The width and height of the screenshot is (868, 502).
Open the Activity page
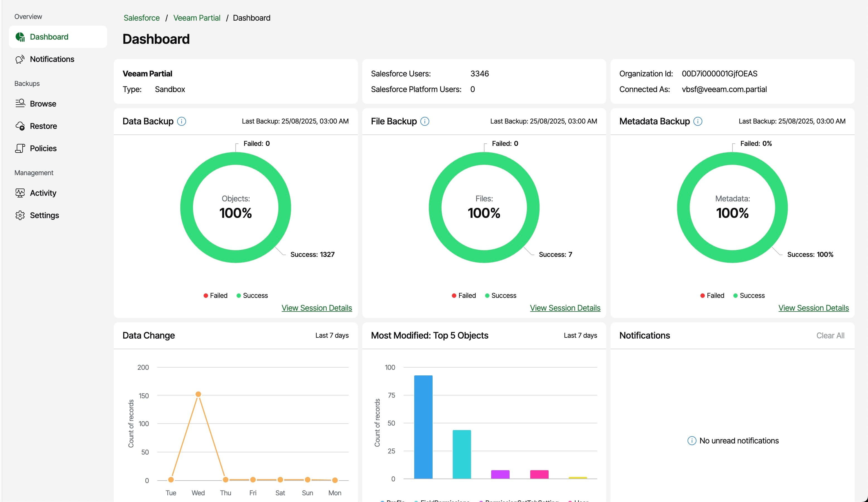(x=58, y=193)
